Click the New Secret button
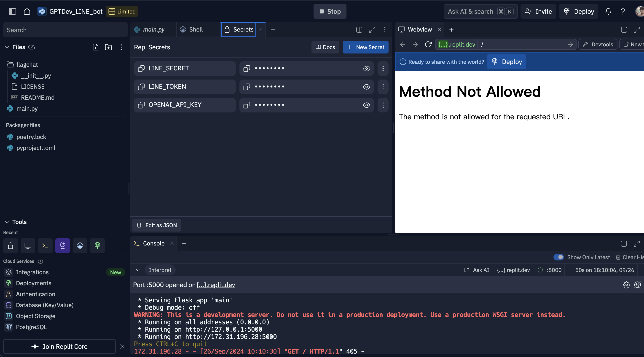 [x=365, y=47]
